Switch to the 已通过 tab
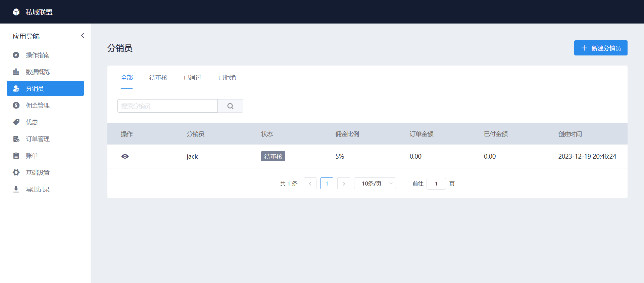 (x=193, y=78)
